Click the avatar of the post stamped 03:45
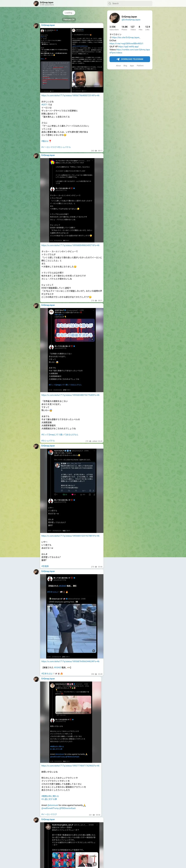Screen dimensions: 186x868 pyautogui.click(x=36, y=306)
